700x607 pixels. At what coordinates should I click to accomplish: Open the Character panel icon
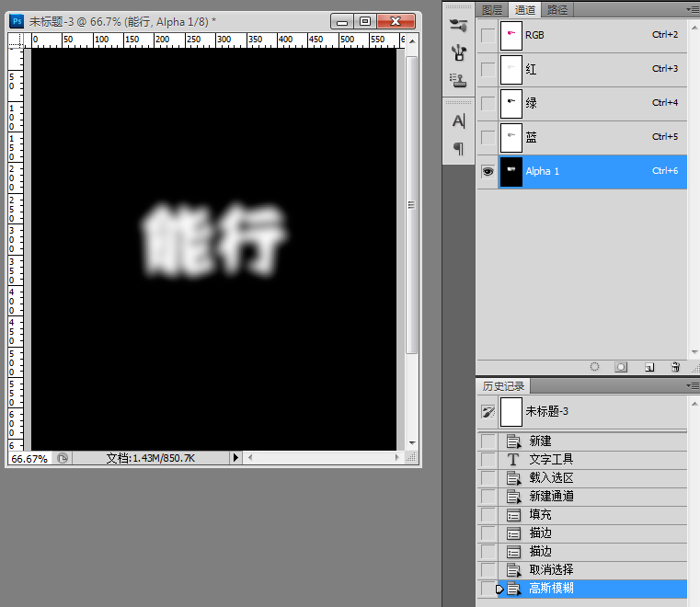click(458, 121)
